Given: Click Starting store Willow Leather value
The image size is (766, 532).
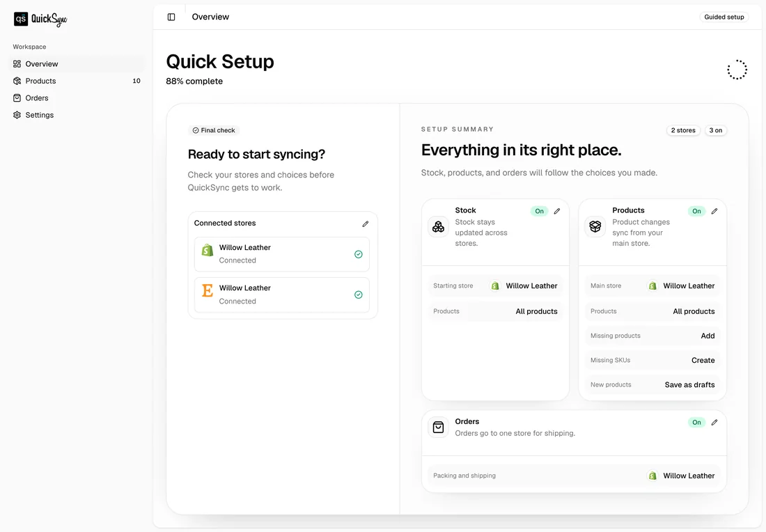Looking at the screenshot, I should click(x=531, y=285).
